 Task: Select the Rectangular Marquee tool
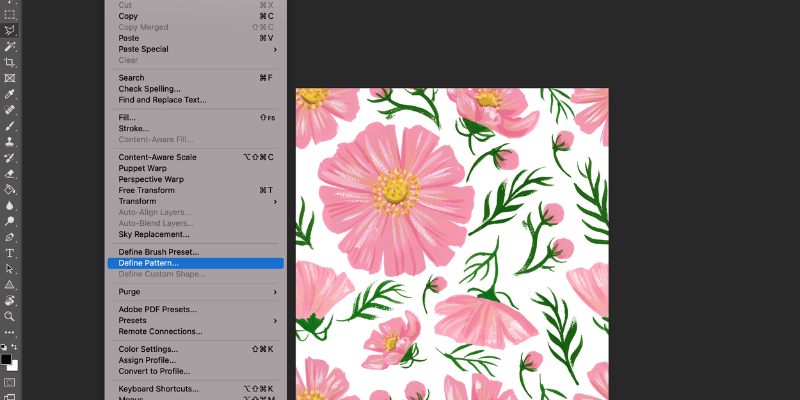(x=9, y=15)
